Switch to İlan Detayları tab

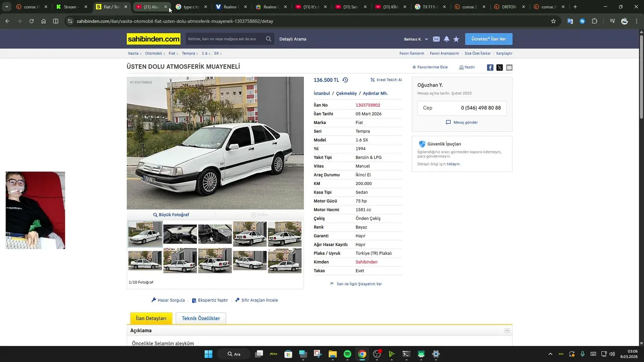coord(151,318)
